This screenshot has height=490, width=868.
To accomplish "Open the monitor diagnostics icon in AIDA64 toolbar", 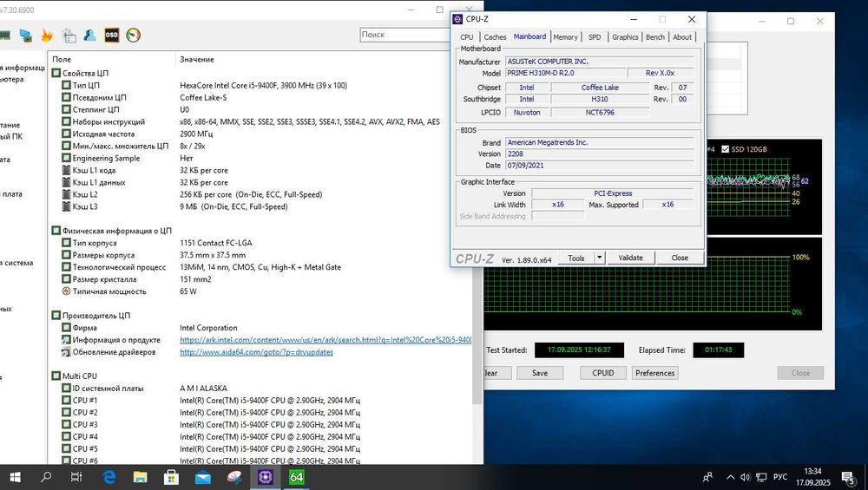I will [x=25, y=36].
